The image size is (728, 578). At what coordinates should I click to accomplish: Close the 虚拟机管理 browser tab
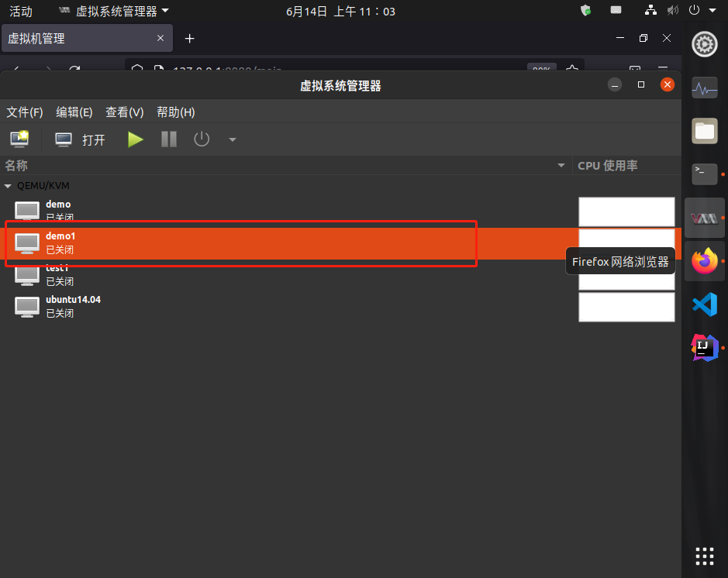click(x=160, y=38)
